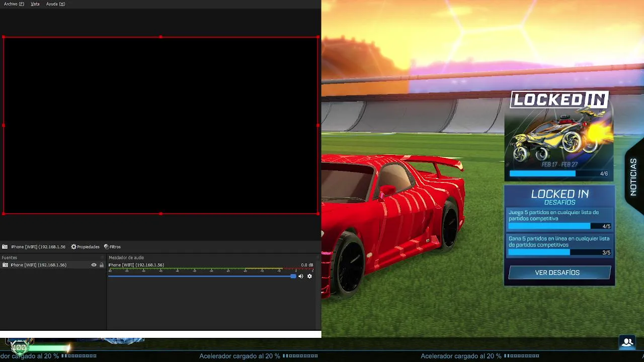Click the FEB 17 - FEB 27 date label

click(x=559, y=164)
